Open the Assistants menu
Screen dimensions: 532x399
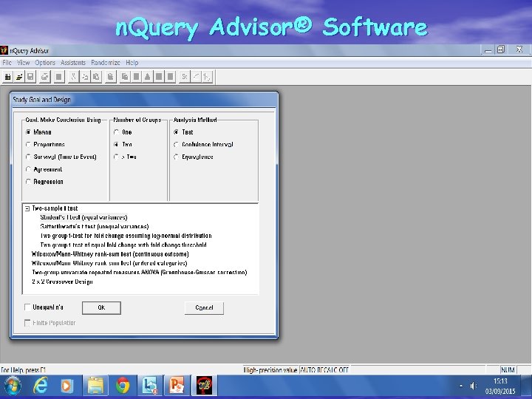[x=73, y=63]
